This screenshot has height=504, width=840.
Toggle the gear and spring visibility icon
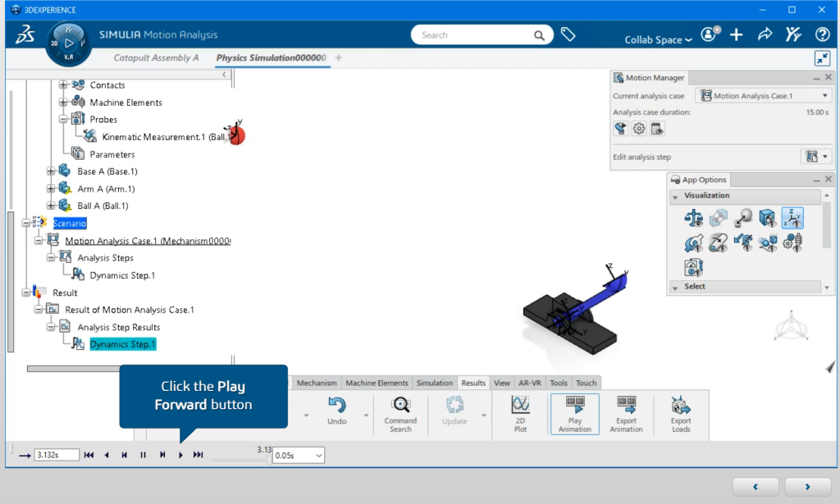[792, 243]
